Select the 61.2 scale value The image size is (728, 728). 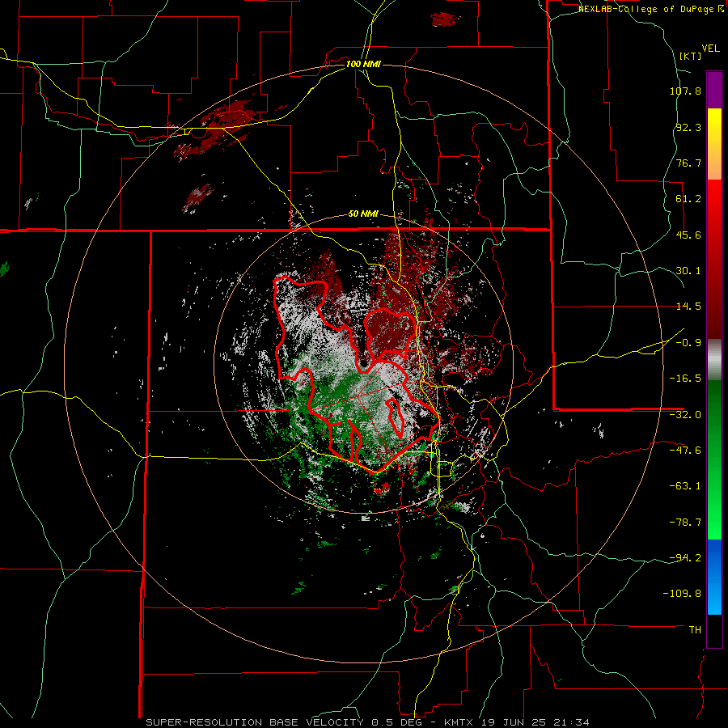(688, 199)
